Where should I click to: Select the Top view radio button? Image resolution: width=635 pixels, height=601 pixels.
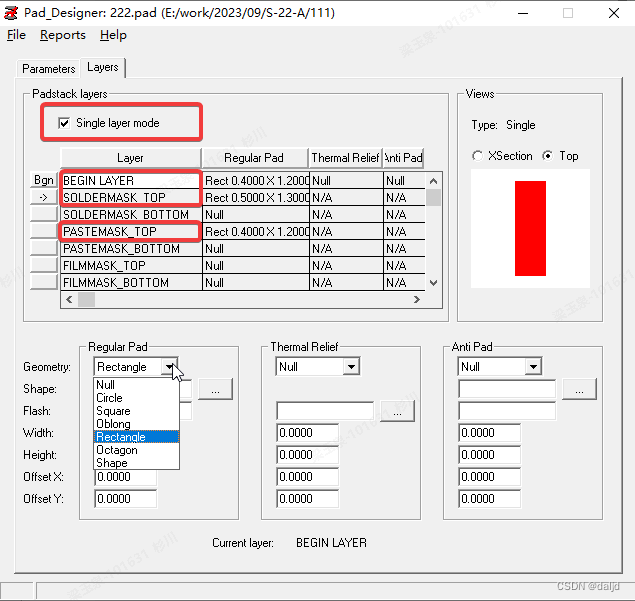(547, 156)
